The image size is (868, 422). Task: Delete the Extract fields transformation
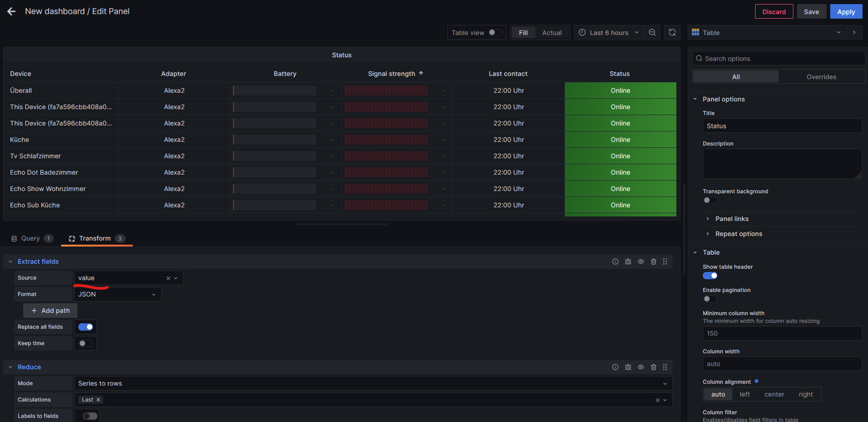coord(654,261)
